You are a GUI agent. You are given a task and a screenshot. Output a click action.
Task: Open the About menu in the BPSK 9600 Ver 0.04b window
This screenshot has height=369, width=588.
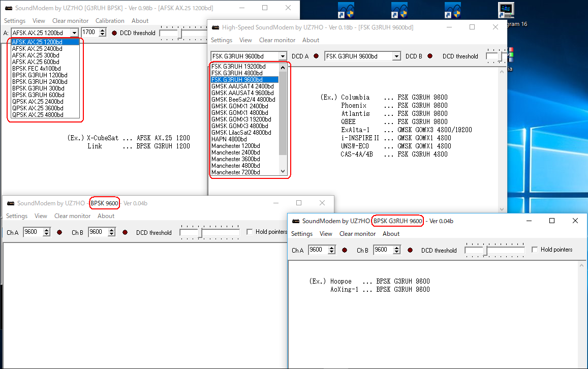[x=106, y=216]
